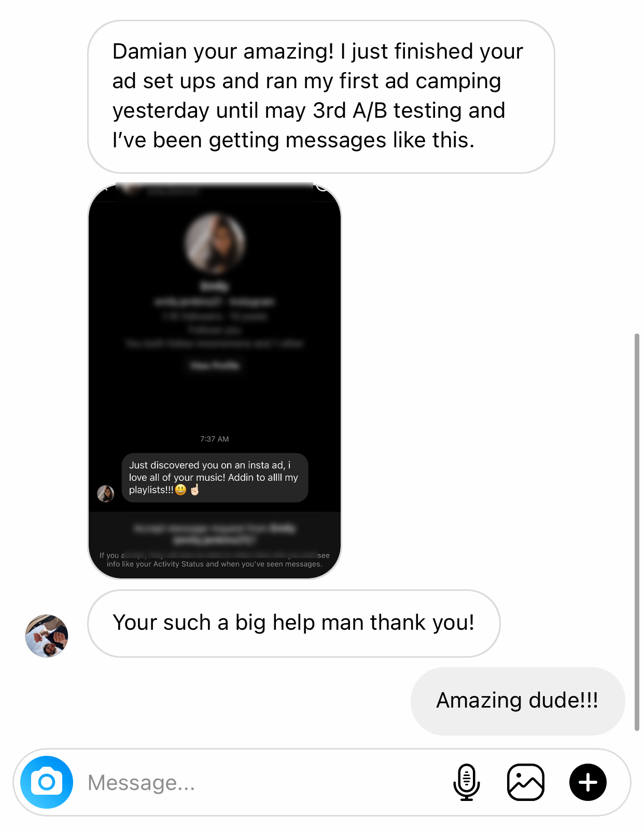Screen dimensions: 644x830
Task: Select the "Your such a big help" message
Action: 293,623
